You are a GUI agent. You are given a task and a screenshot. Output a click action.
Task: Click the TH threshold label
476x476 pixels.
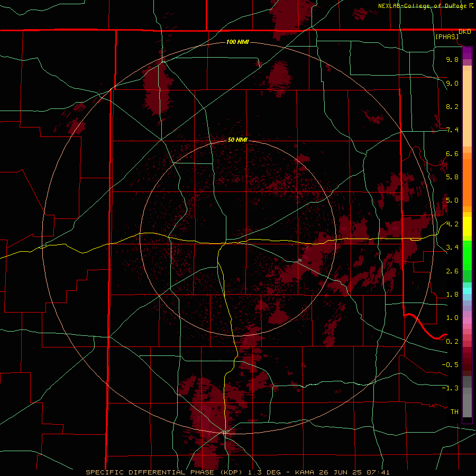coord(454,412)
